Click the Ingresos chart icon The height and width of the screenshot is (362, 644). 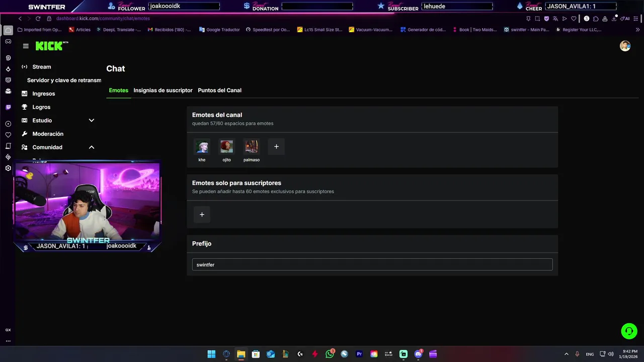pos(24,94)
